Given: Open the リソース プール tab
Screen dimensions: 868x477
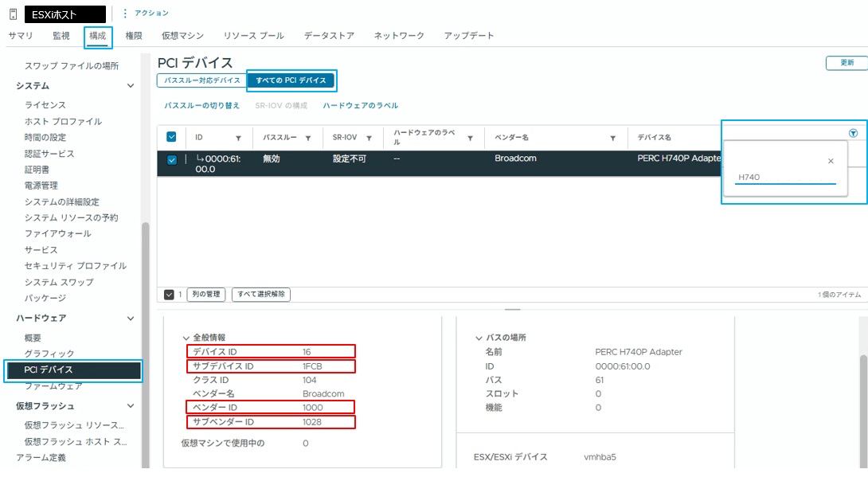Looking at the screenshot, I should pyautogui.click(x=253, y=35).
